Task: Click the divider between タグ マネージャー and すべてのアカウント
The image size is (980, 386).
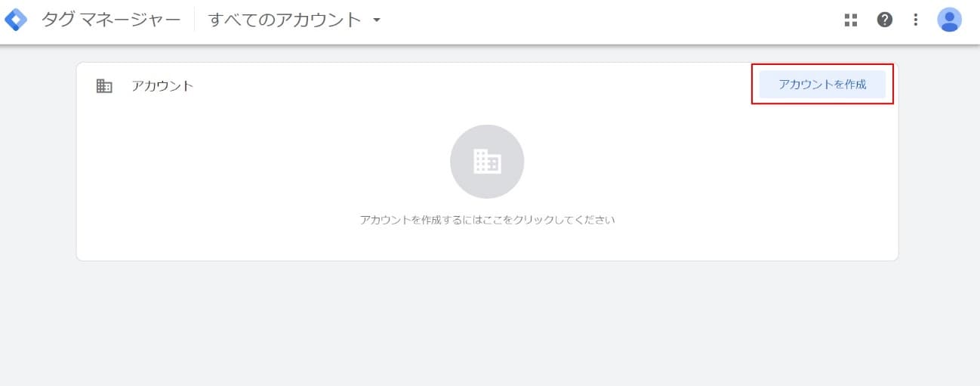Action: [x=194, y=20]
